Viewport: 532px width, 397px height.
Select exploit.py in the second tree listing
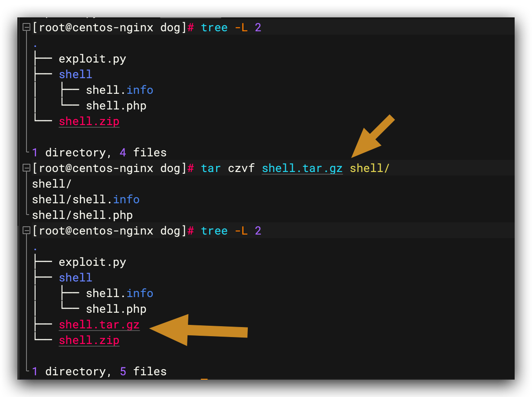pos(92,262)
